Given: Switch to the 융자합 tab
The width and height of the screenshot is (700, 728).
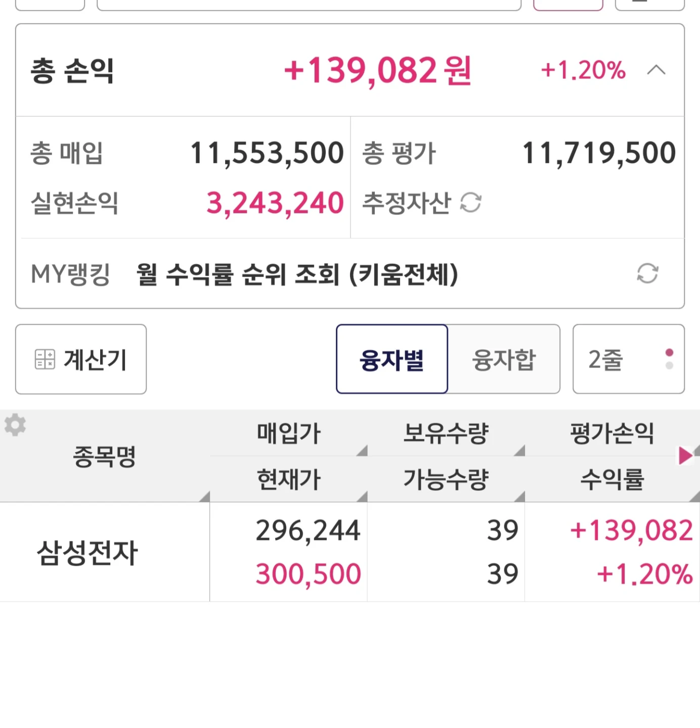Looking at the screenshot, I should [504, 359].
